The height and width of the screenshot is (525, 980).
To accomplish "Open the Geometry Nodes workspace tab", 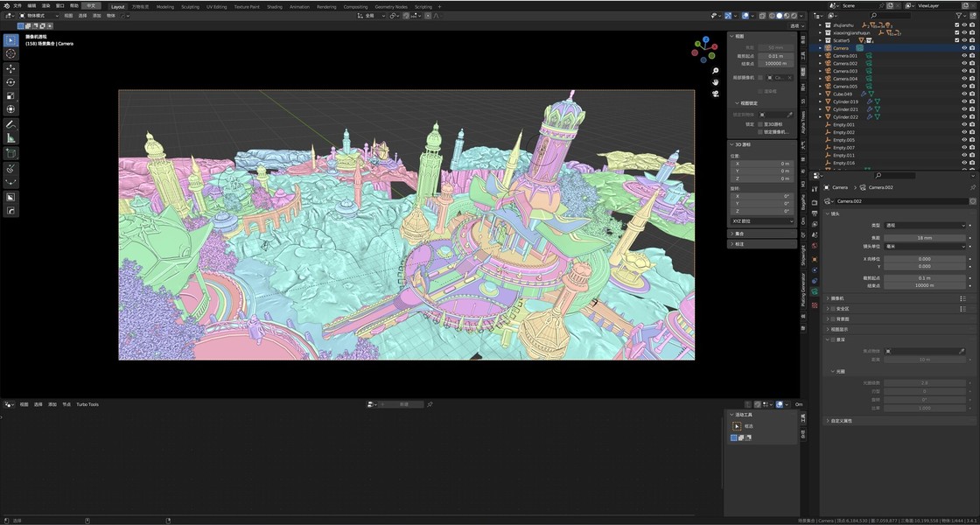I will click(391, 7).
